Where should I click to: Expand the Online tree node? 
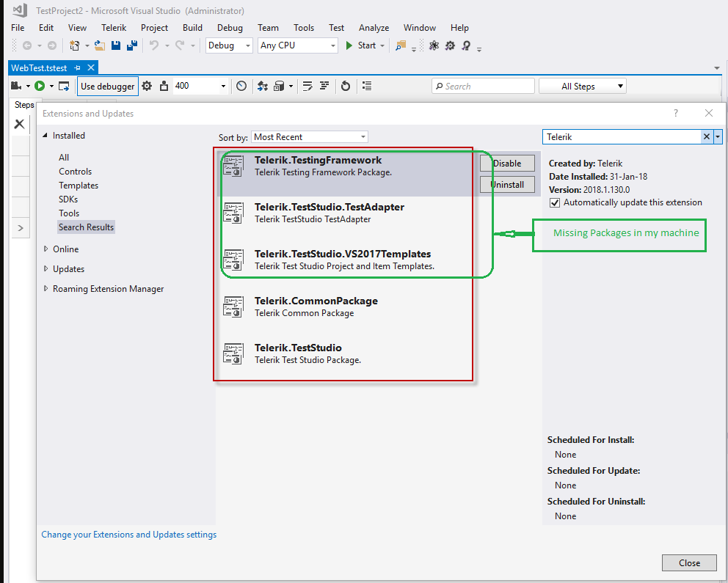point(45,249)
